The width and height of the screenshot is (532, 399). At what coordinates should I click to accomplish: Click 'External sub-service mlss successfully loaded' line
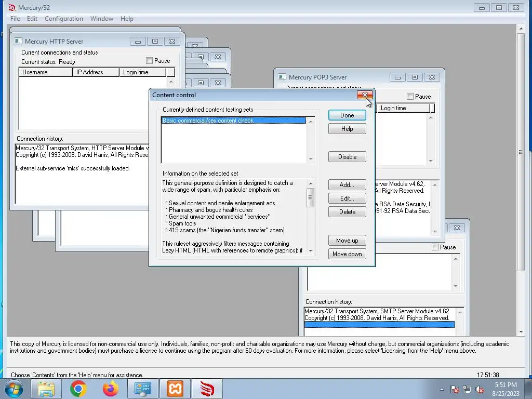[73, 168]
